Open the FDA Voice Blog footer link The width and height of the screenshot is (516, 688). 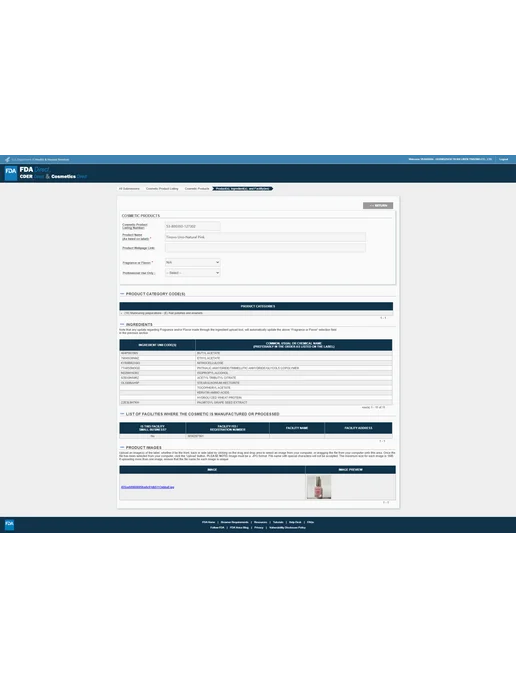(239, 527)
